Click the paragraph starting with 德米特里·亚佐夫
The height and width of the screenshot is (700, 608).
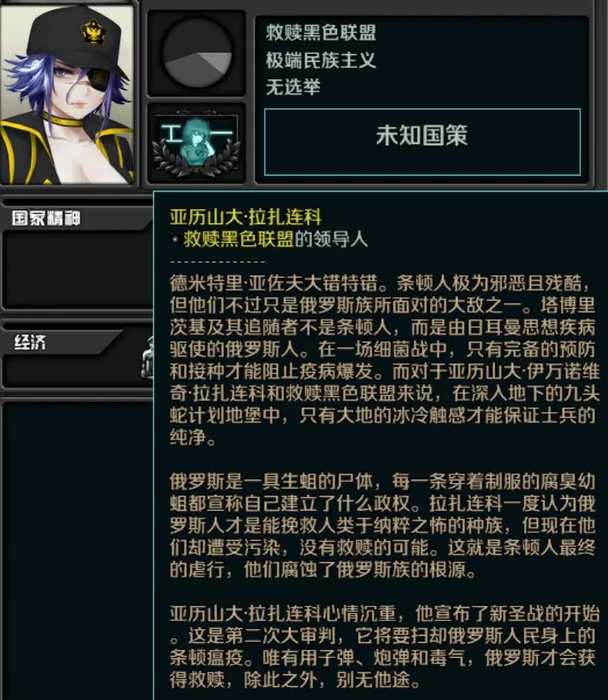click(385, 360)
